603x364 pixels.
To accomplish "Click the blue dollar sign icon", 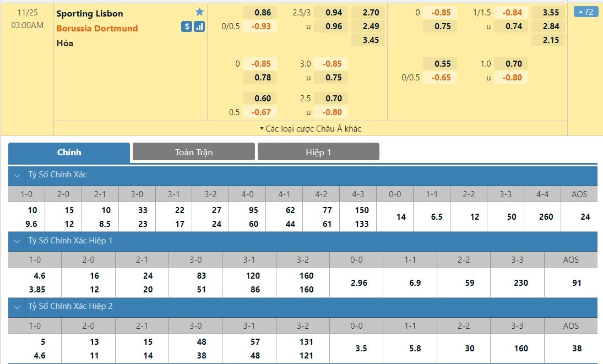I will [x=187, y=26].
